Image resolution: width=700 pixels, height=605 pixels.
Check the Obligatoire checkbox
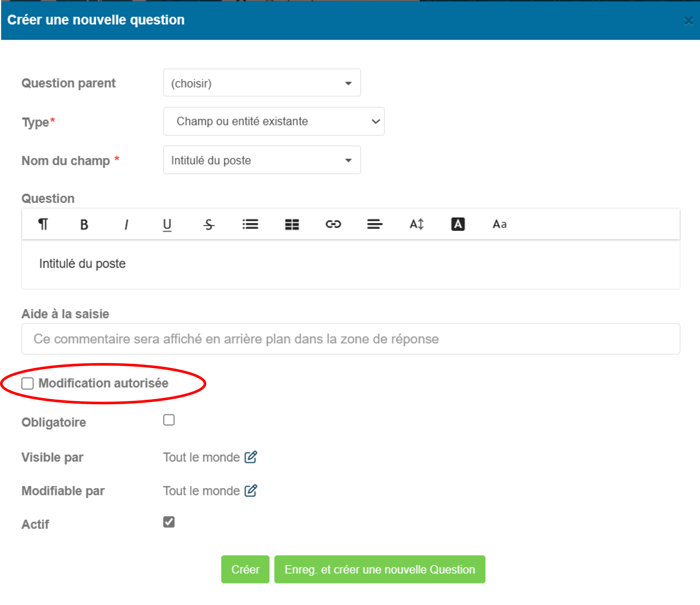tap(169, 420)
